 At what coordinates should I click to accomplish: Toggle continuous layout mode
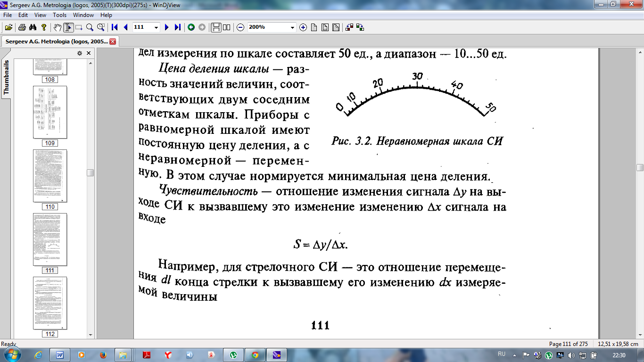[216, 27]
